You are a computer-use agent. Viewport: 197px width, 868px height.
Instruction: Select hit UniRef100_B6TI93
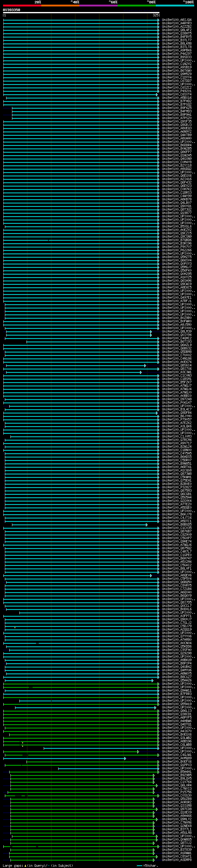click(176, 342)
